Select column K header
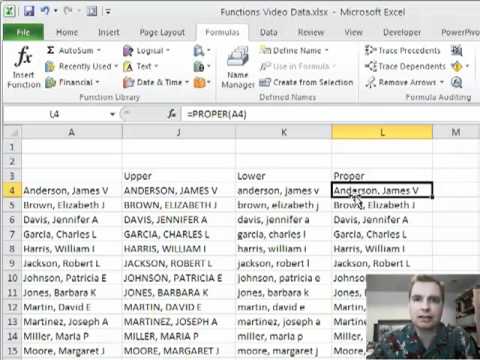480x360 pixels. point(284,132)
